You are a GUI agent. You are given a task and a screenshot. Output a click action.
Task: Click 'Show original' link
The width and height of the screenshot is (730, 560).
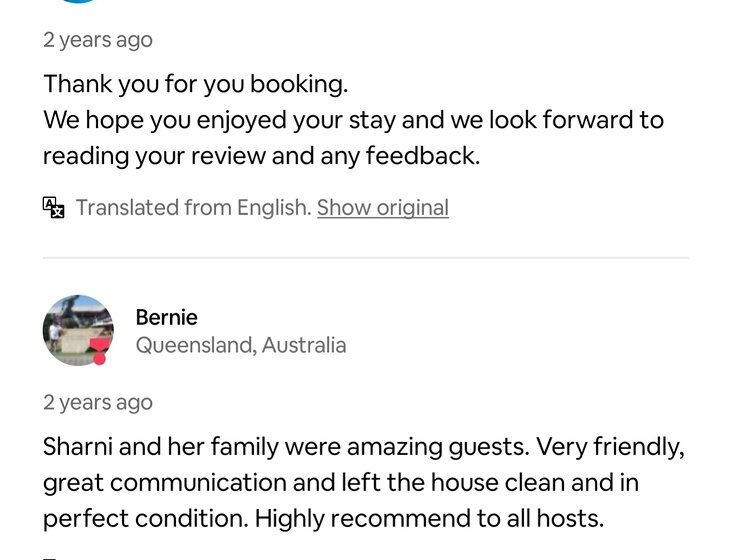pos(382,208)
